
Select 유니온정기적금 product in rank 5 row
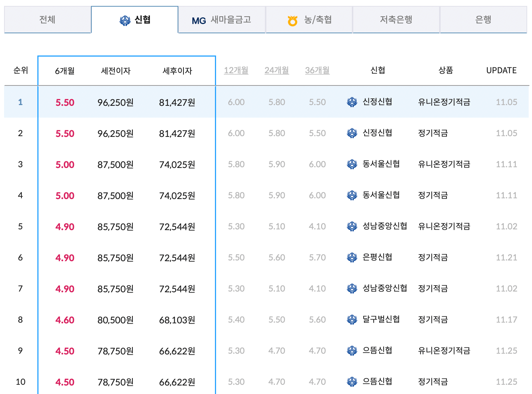[x=444, y=226]
